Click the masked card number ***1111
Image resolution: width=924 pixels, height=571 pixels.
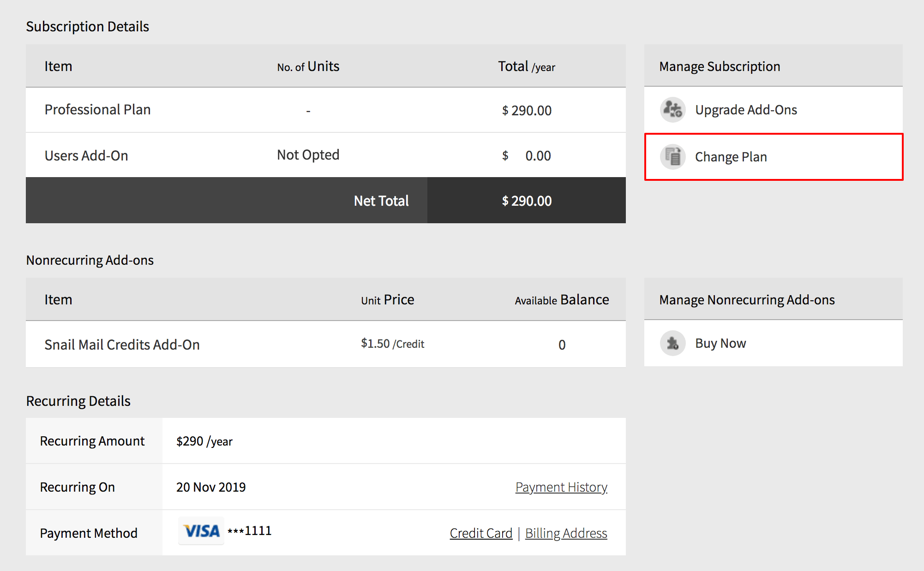pyautogui.click(x=250, y=531)
